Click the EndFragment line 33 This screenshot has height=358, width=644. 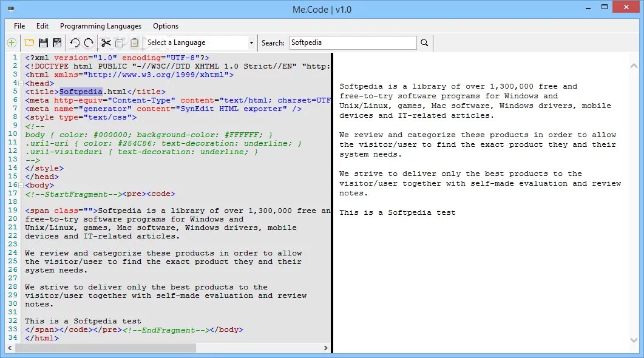134,329
